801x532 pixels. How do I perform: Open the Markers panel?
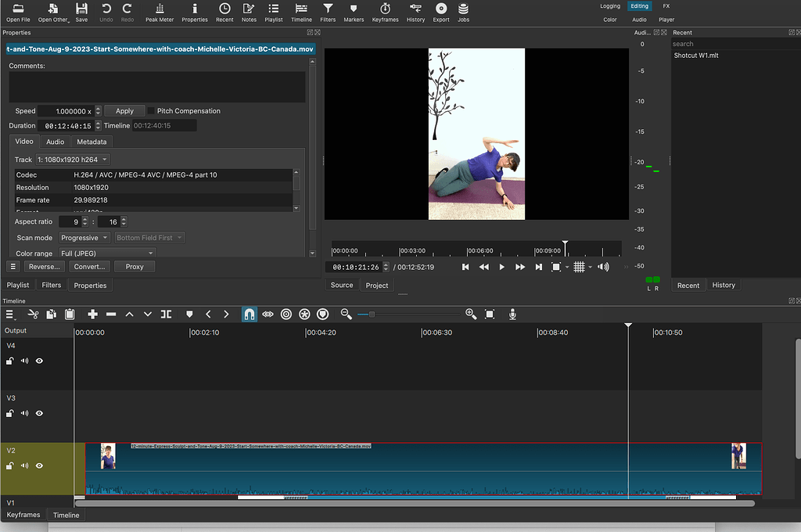click(352, 12)
